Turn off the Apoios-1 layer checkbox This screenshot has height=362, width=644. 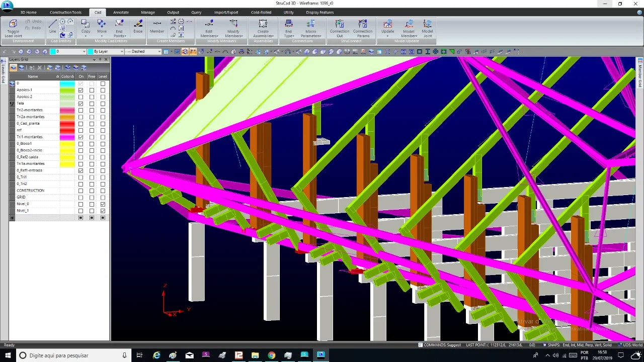(x=80, y=90)
